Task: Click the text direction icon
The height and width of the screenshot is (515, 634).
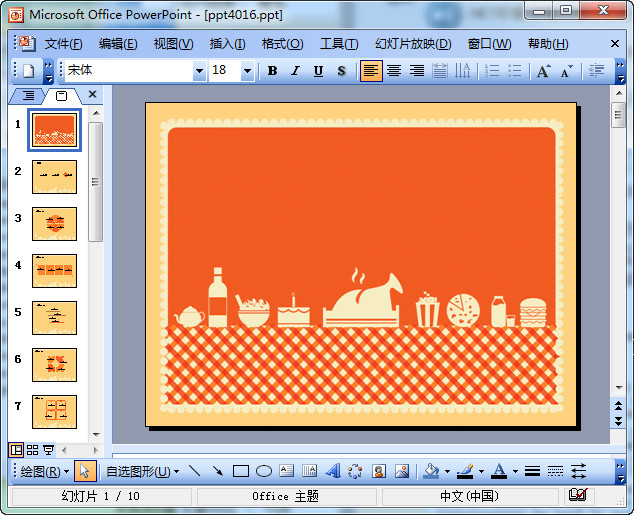Action: (x=463, y=71)
